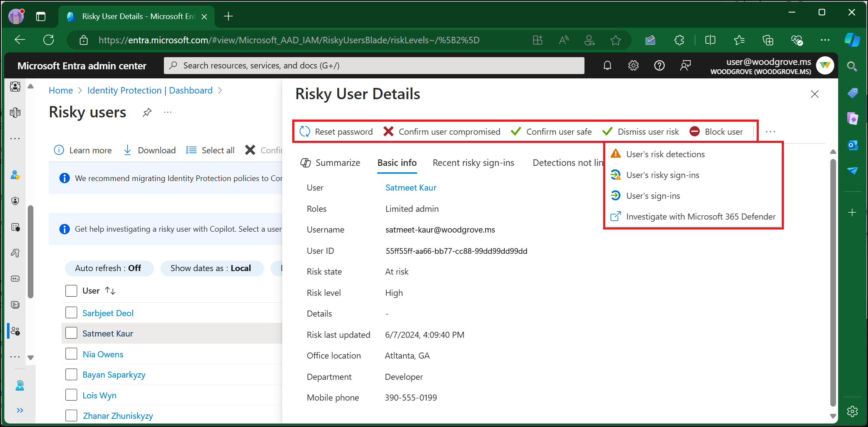Open browser collections icon

(768, 40)
